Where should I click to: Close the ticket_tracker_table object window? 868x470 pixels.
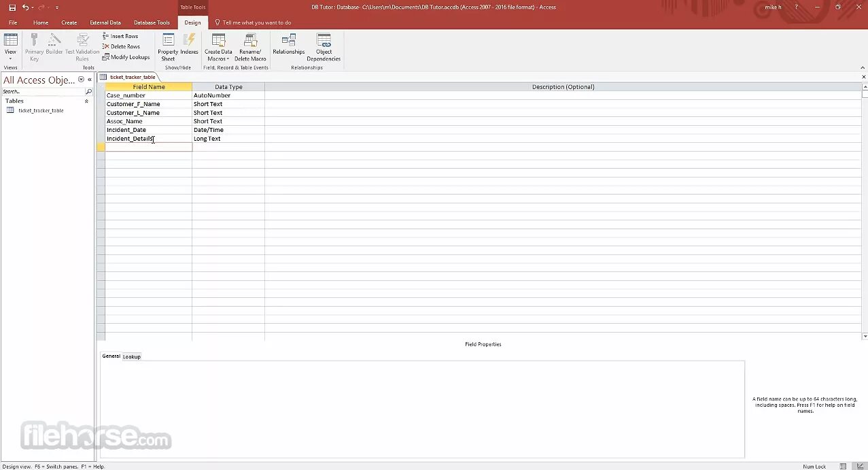[864, 77]
